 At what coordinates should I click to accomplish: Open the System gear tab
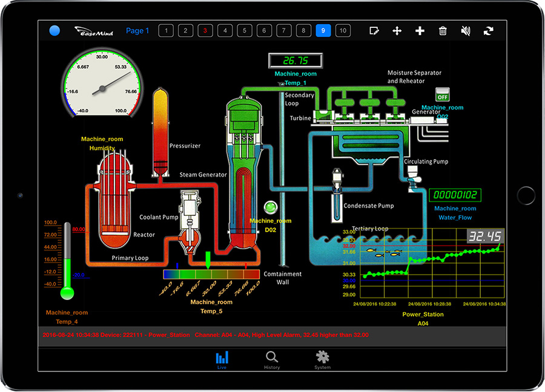[323, 360]
